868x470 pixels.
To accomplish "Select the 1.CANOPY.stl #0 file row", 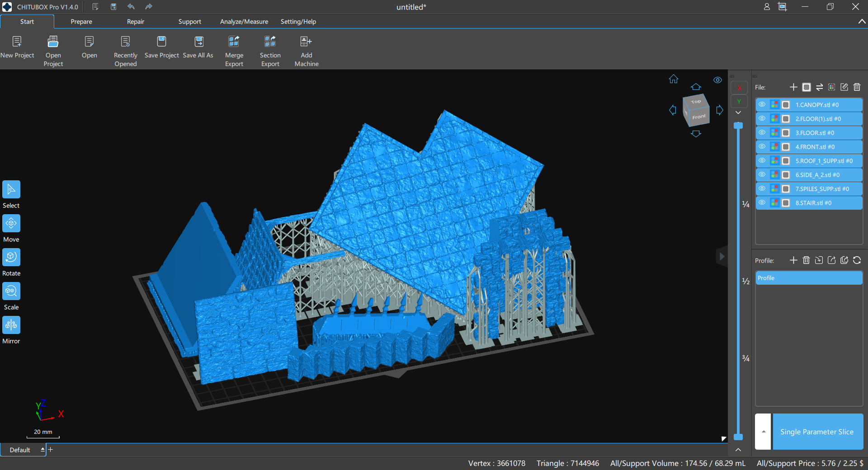I will 809,105.
